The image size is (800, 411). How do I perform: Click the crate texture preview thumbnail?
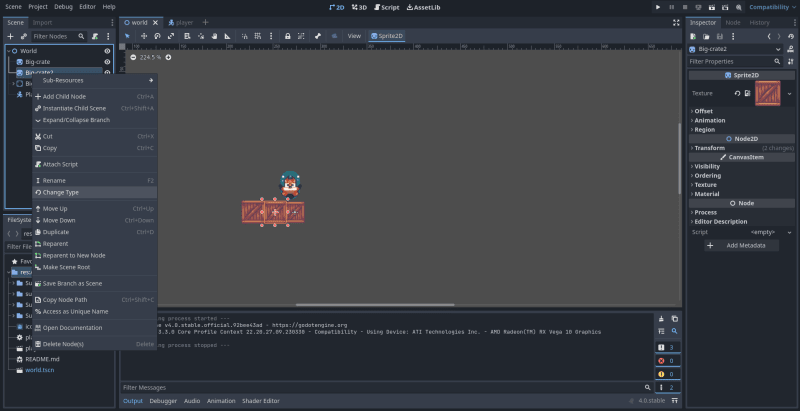coord(767,93)
